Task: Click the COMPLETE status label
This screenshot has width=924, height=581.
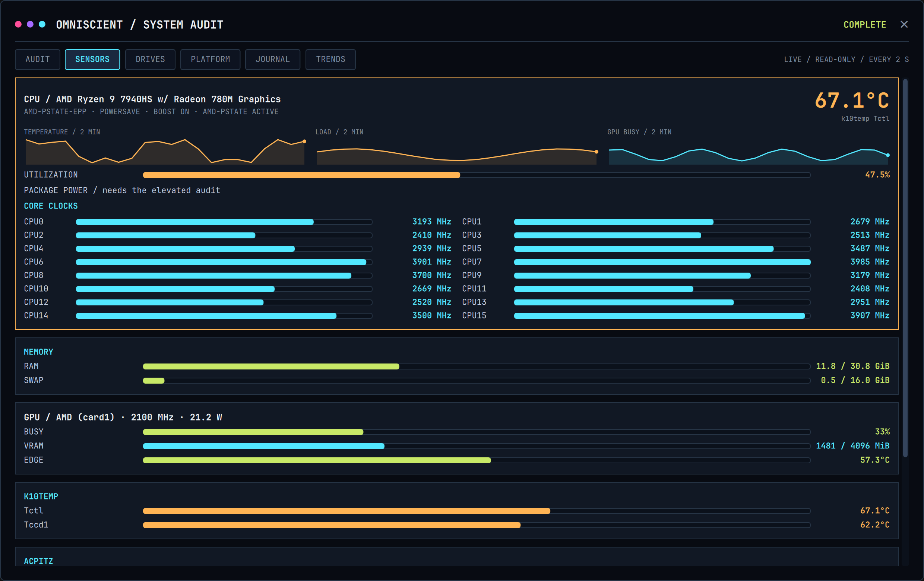Action: pos(864,25)
